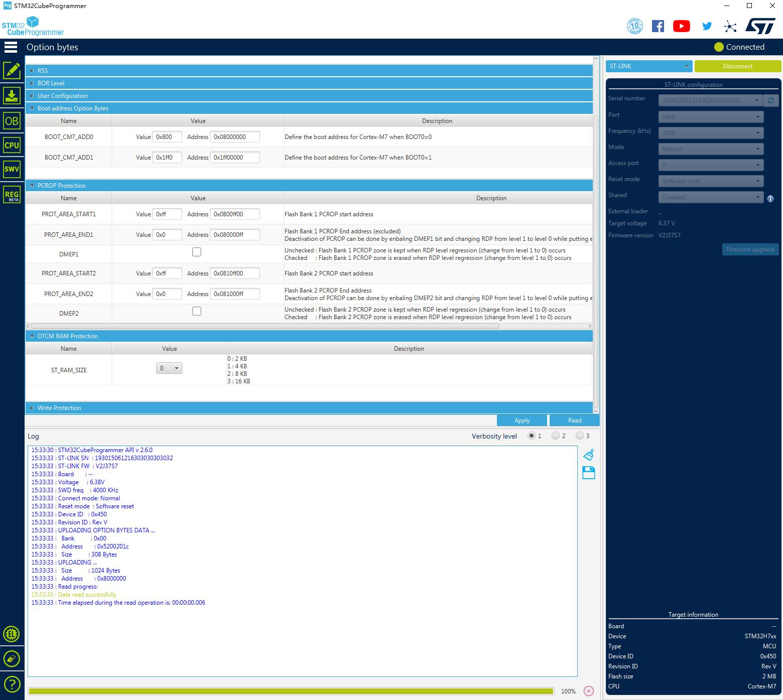The width and height of the screenshot is (783, 700).
Task: Open the ST-LINK probe type dropdown
Action: point(649,66)
